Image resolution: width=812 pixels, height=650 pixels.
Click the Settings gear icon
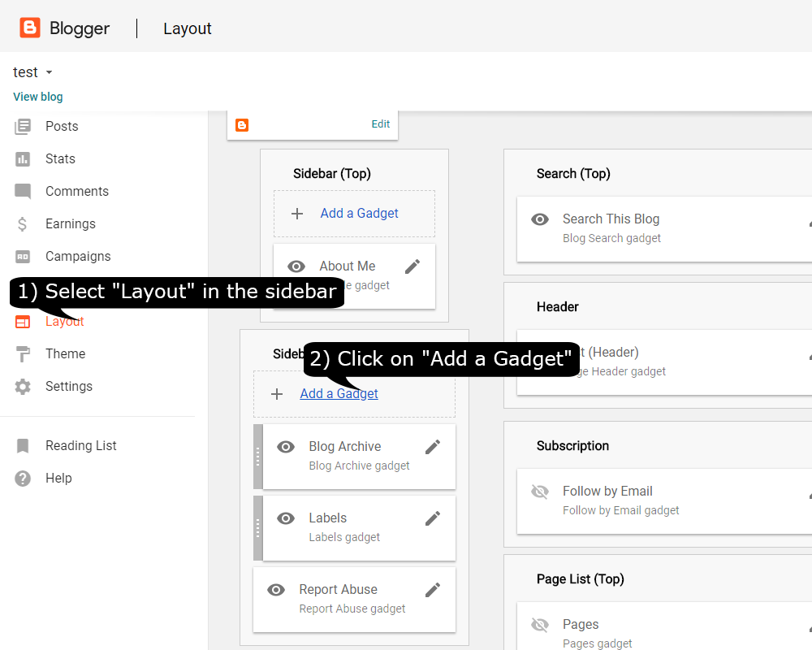pyautogui.click(x=23, y=387)
